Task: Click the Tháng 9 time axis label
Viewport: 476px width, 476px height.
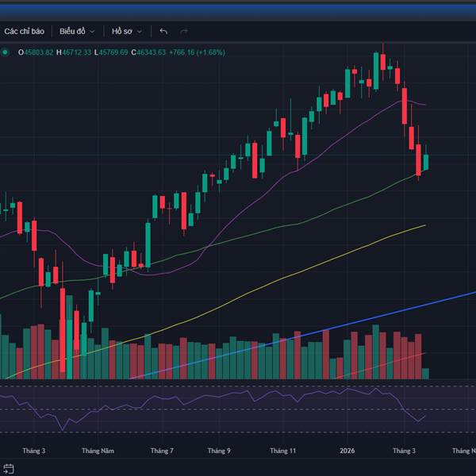Action: [219, 451]
